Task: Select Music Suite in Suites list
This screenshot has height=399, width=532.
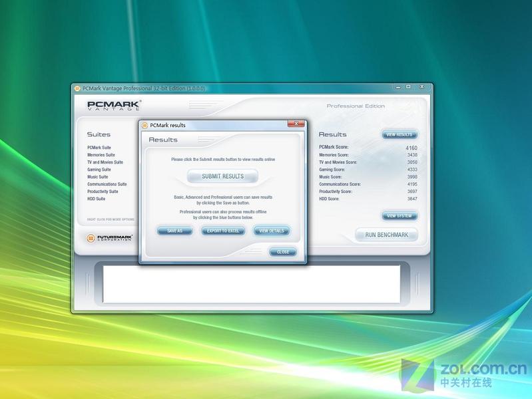Action: [98, 177]
